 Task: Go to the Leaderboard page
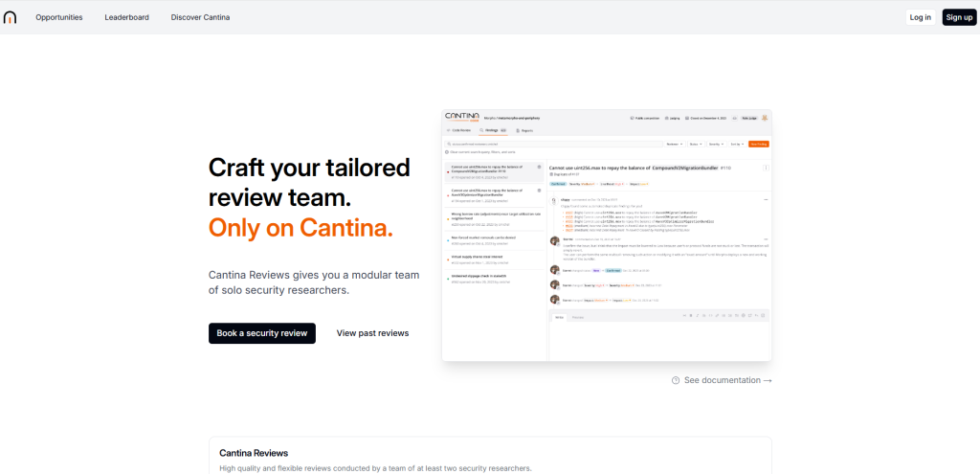(127, 17)
